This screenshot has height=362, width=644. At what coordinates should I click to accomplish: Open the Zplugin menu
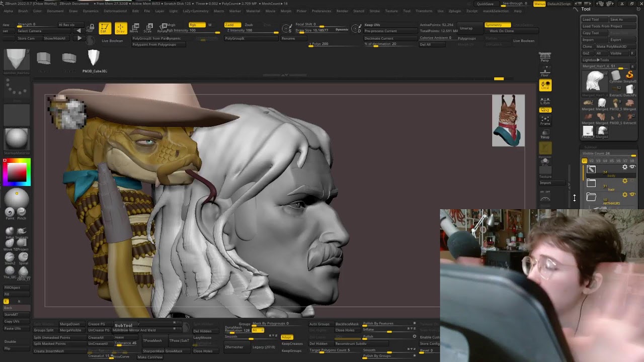coord(454,11)
